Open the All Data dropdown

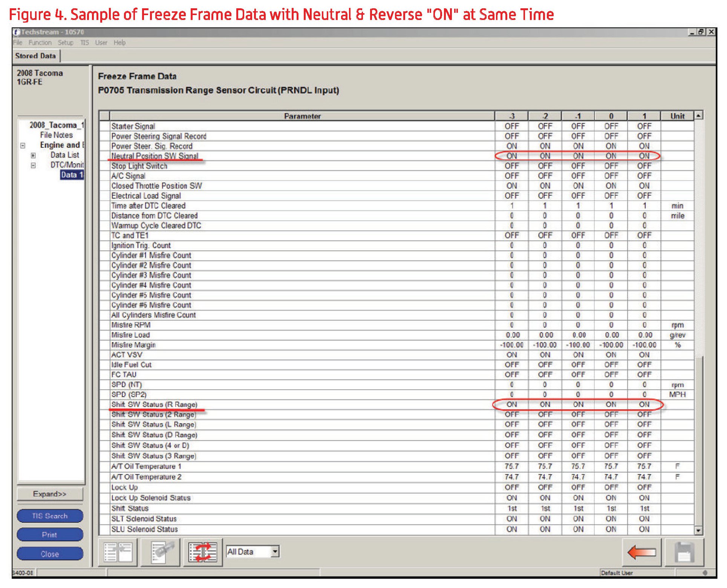click(x=275, y=552)
